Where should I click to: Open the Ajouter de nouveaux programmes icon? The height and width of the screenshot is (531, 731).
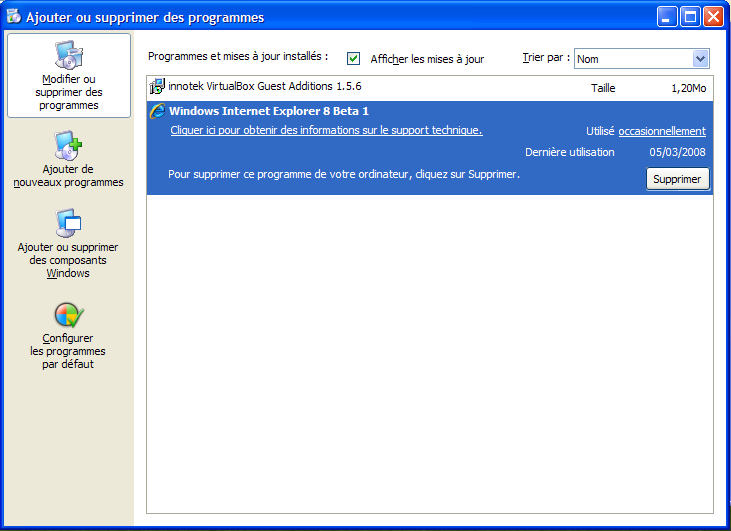tap(68, 146)
